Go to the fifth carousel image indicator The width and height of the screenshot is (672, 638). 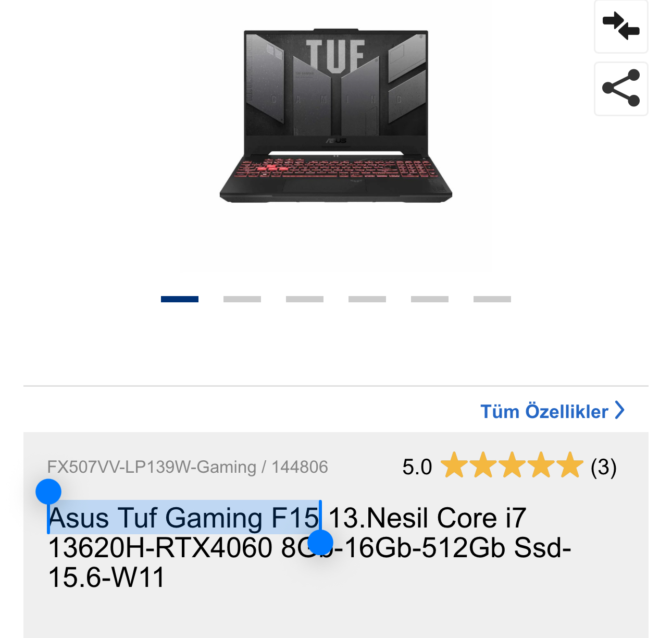pyautogui.click(x=430, y=299)
